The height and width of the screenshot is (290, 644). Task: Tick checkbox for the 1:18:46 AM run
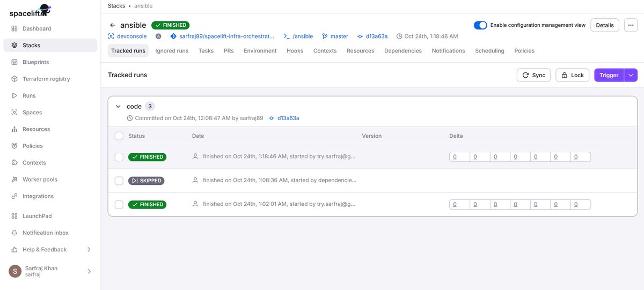tap(119, 157)
